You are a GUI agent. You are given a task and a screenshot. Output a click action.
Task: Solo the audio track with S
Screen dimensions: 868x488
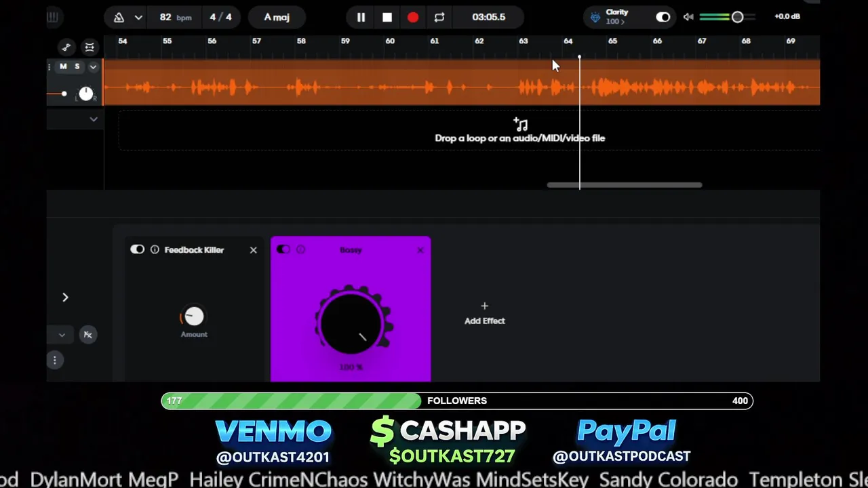pos(77,66)
